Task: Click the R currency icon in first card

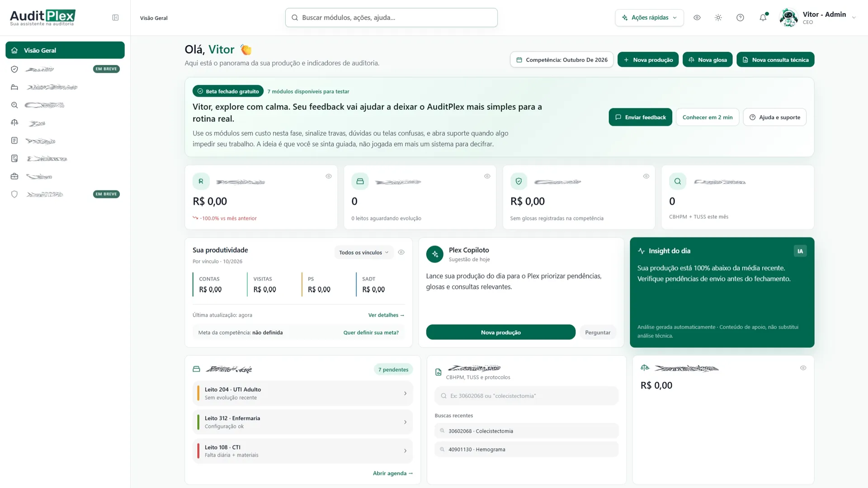Action: [x=201, y=181]
